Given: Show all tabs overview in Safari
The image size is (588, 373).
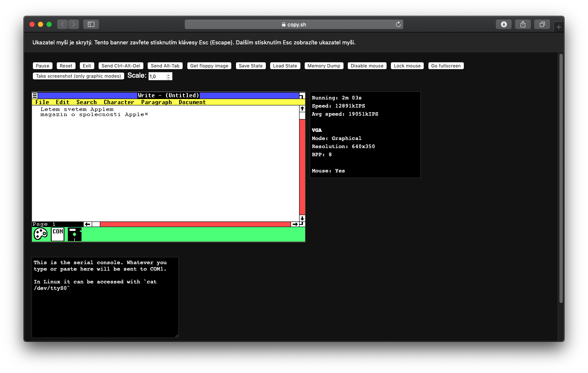Looking at the screenshot, I should pos(542,24).
